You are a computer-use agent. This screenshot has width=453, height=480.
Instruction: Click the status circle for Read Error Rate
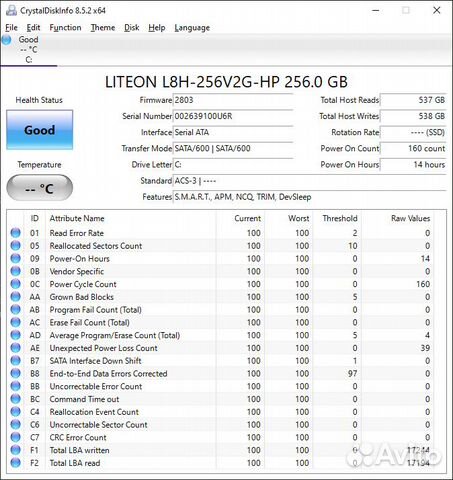15,233
